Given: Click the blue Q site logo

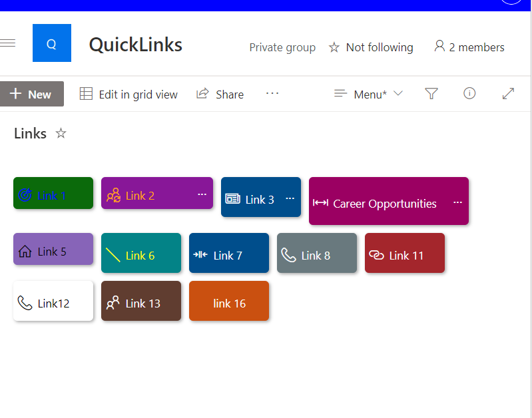Looking at the screenshot, I should click(52, 43).
